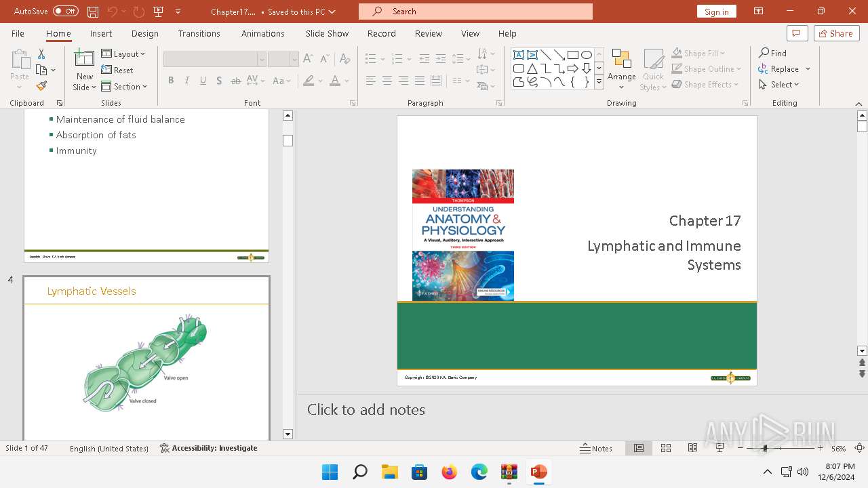The image size is (868, 488).
Task: Toggle text Shadow formatting
Action: point(219,81)
